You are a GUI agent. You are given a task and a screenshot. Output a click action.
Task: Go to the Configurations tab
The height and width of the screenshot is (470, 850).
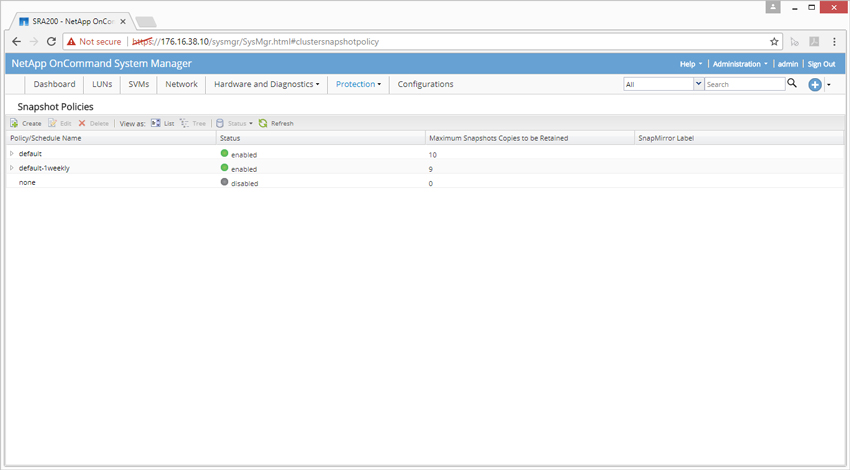pos(426,84)
